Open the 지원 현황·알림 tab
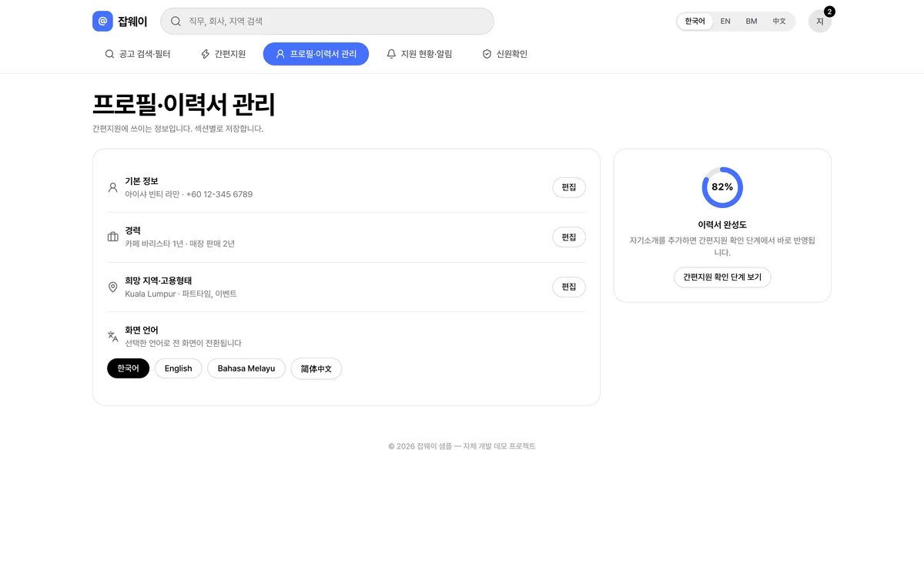Image resolution: width=924 pixels, height=578 pixels. (x=419, y=54)
